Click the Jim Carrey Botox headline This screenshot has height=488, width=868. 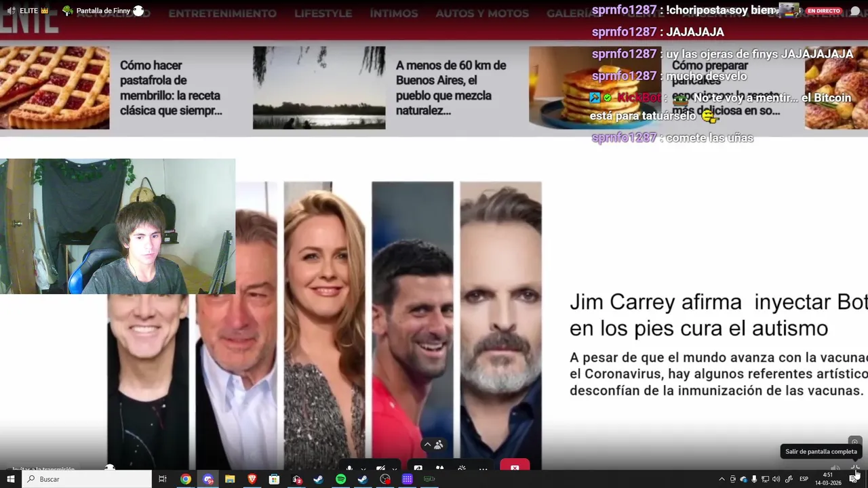pos(719,315)
